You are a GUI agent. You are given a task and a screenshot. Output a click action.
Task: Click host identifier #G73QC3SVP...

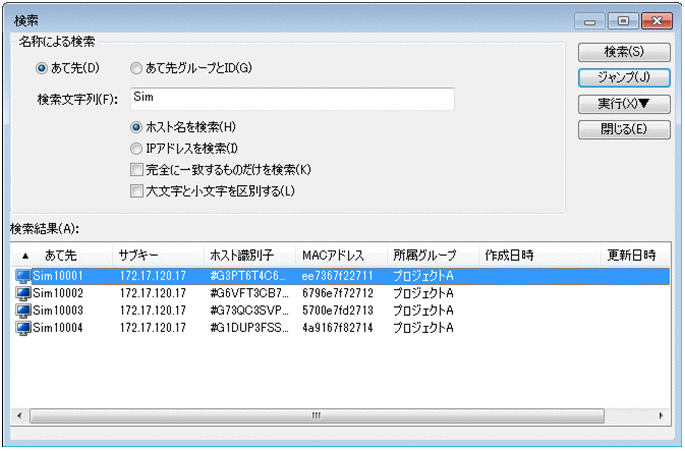pyautogui.click(x=249, y=311)
